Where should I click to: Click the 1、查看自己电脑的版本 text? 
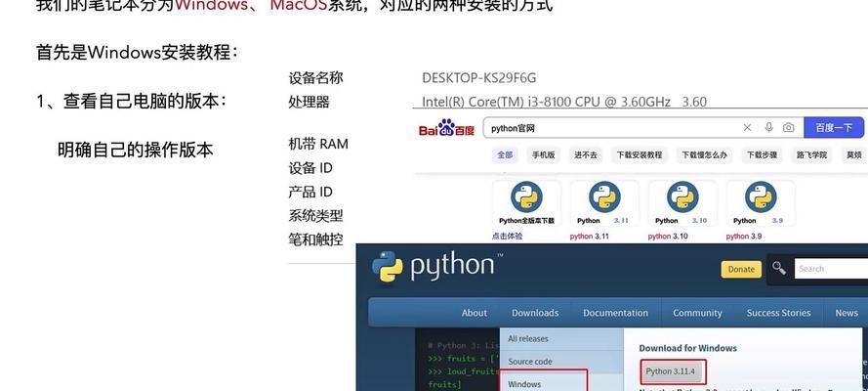tap(131, 102)
